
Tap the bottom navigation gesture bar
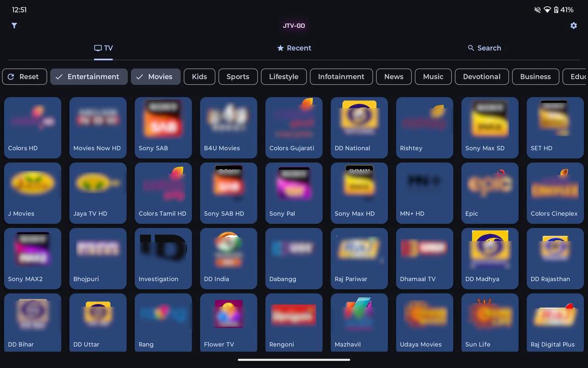click(294, 360)
